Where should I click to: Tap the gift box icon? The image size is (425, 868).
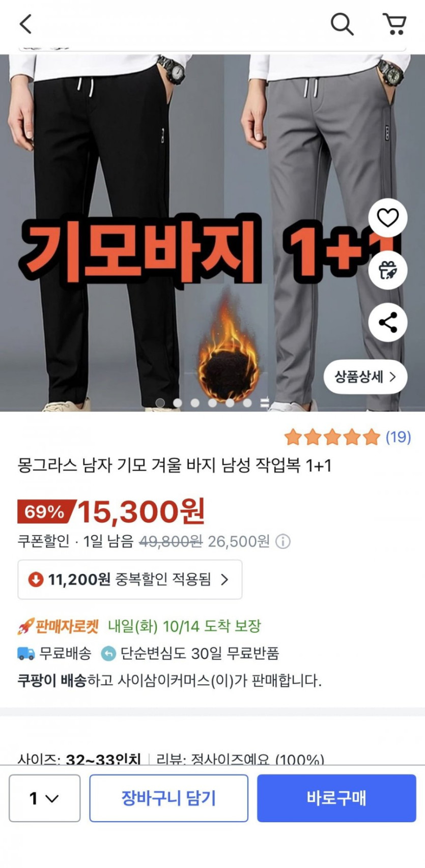tap(388, 270)
